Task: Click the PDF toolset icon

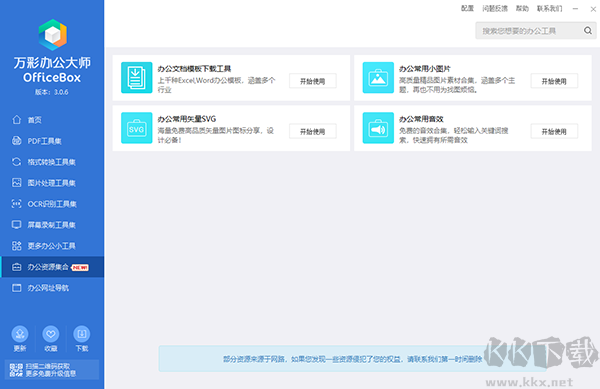Action: (16, 141)
